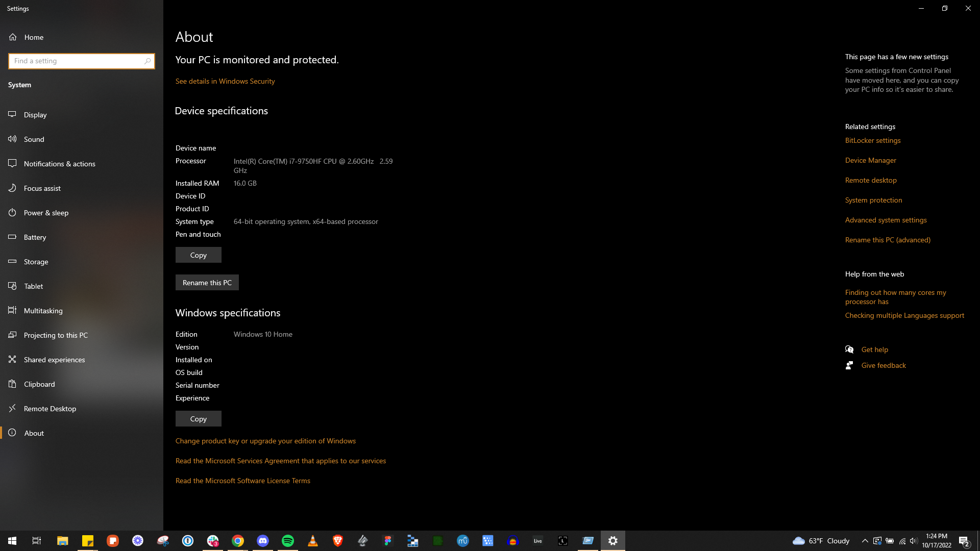Open Display settings
Image resolution: width=980 pixels, height=551 pixels.
coord(82,115)
